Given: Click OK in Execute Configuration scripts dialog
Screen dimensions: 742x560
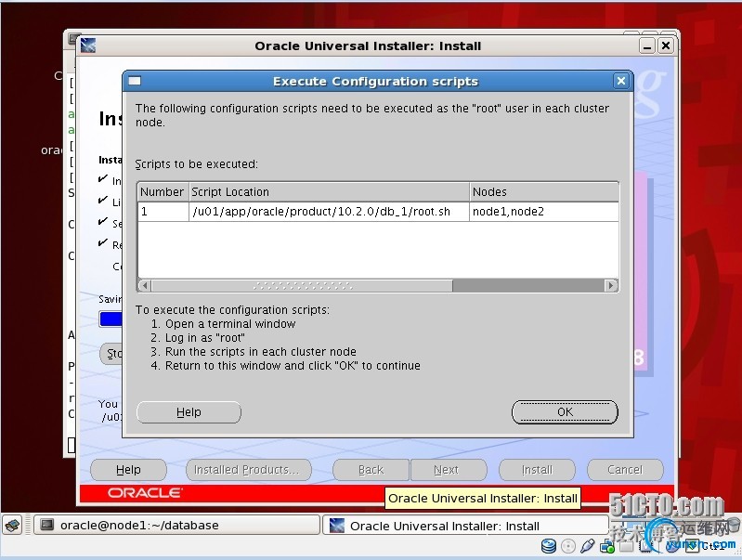Looking at the screenshot, I should (565, 411).
